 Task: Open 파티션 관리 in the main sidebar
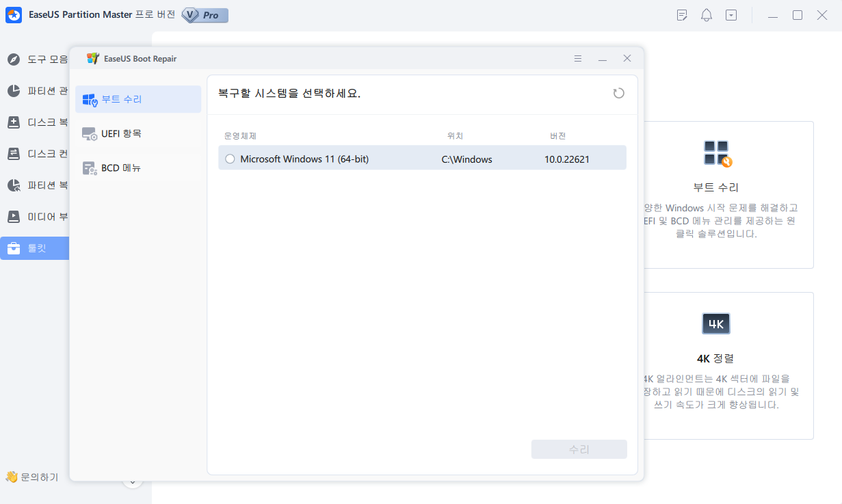pos(35,91)
